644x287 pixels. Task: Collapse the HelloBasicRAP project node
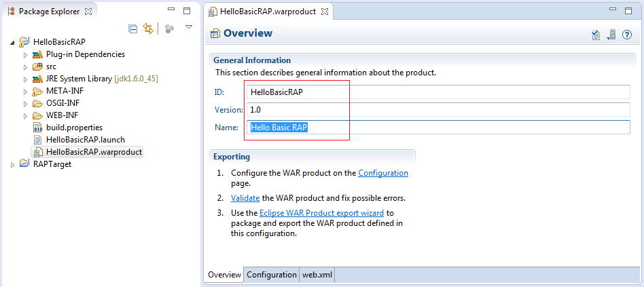pos(12,42)
